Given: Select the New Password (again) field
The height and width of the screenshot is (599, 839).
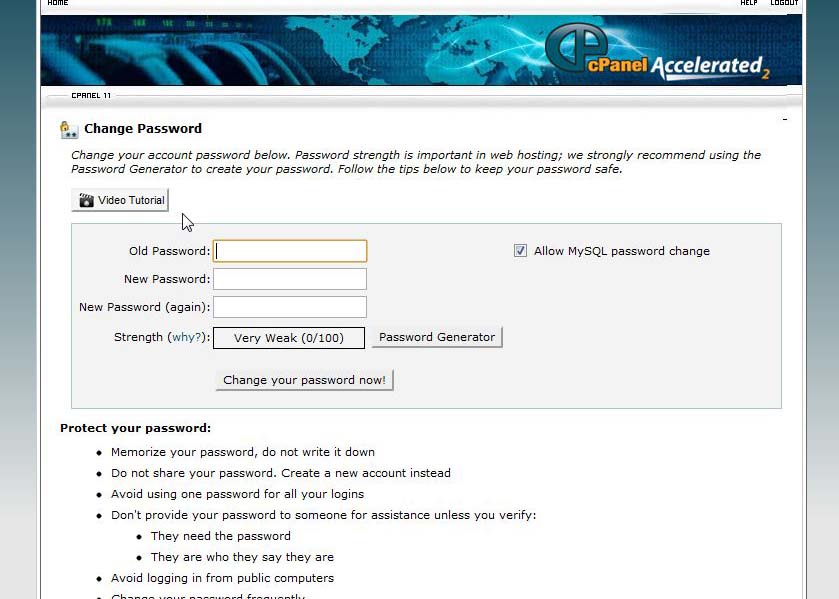Looking at the screenshot, I should point(290,307).
